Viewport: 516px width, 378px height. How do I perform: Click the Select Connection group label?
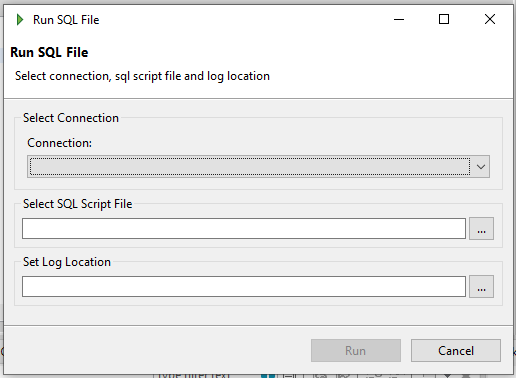click(x=71, y=118)
